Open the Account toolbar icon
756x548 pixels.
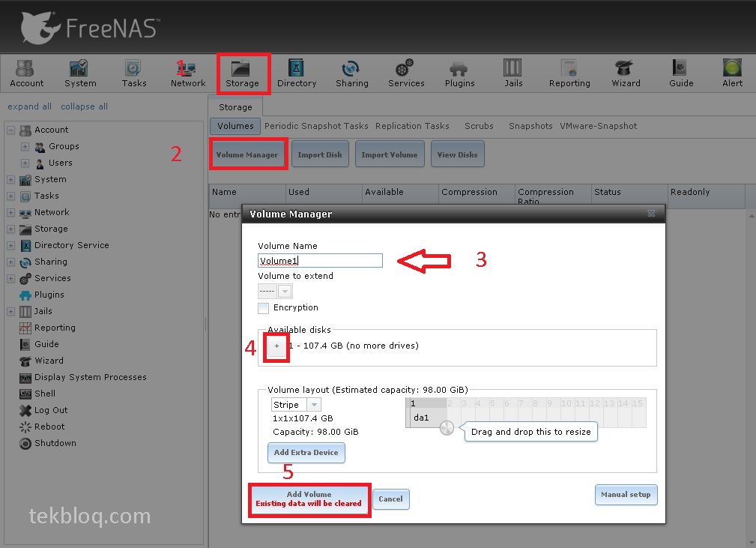pyautogui.click(x=26, y=73)
